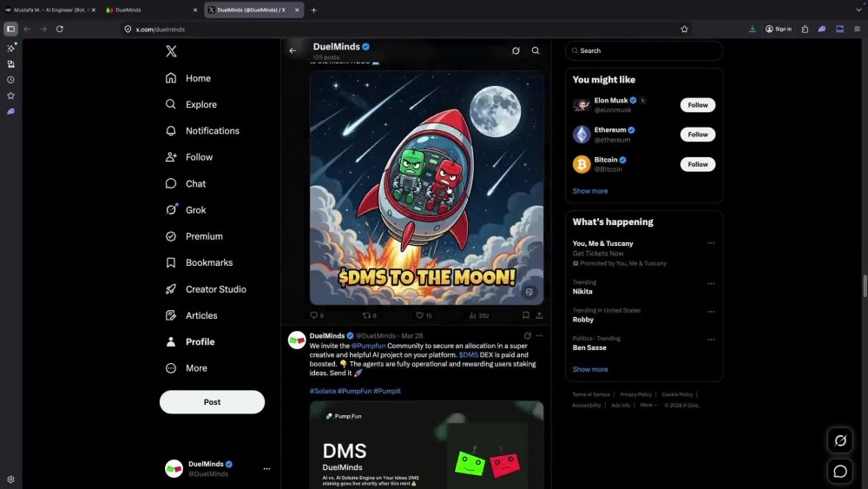View analytics showing 392 views
Viewport: 868px width, 489px height.
click(x=479, y=315)
